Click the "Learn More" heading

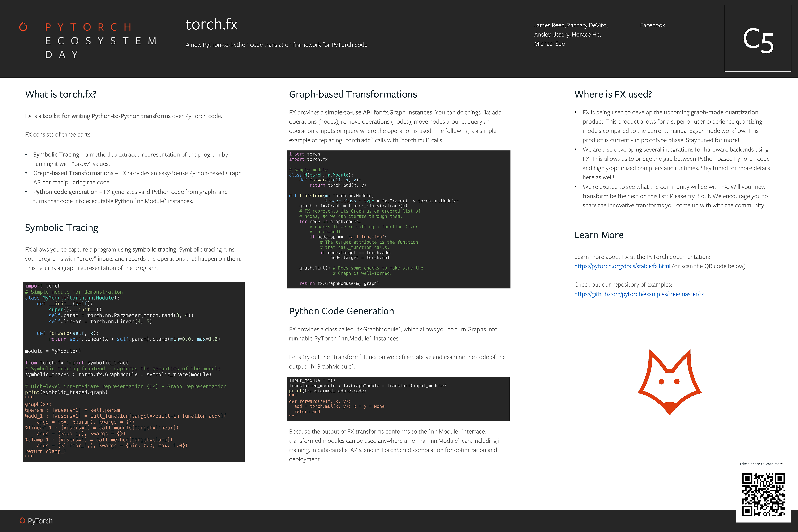coord(598,235)
